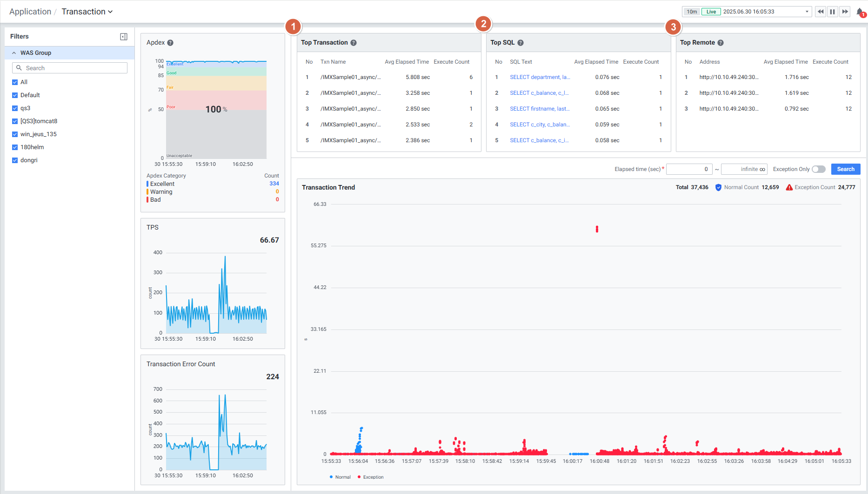The width and height of the screenshot is (868, 494).
Task: Toggle the Exception Only switch
Action: point(819,169)
